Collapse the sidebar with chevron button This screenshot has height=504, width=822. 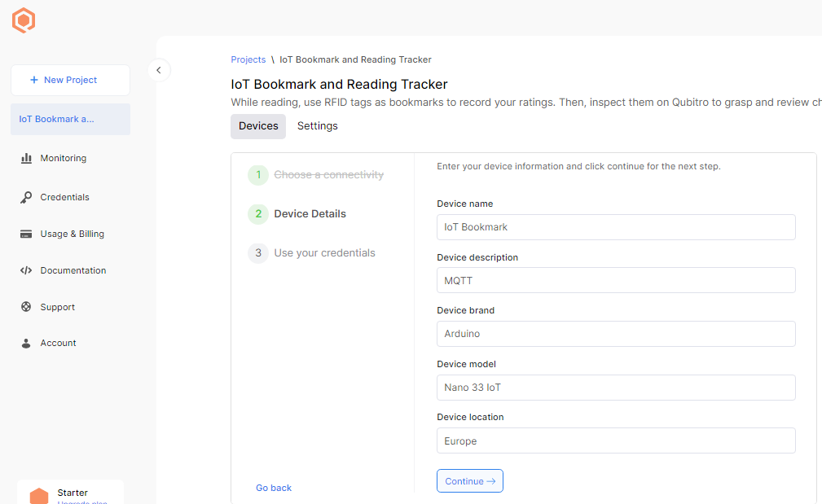[x=159, y=70]
